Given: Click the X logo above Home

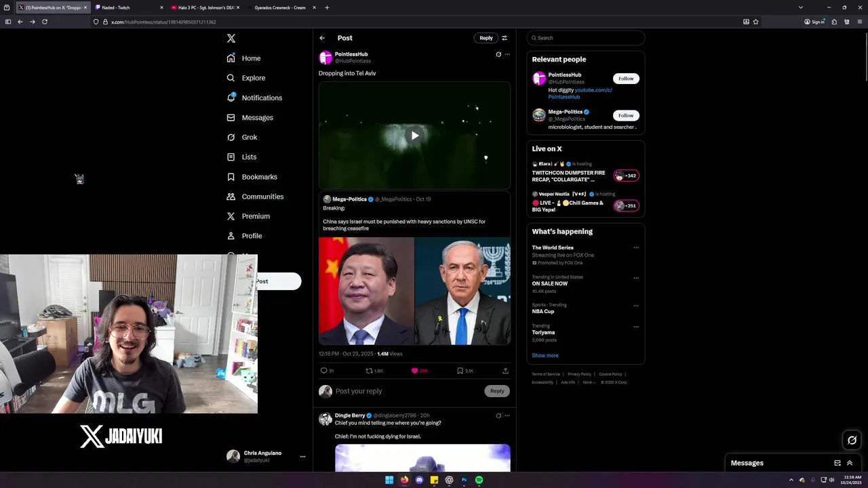Looking at the screenshot, I should coord(231,39).
